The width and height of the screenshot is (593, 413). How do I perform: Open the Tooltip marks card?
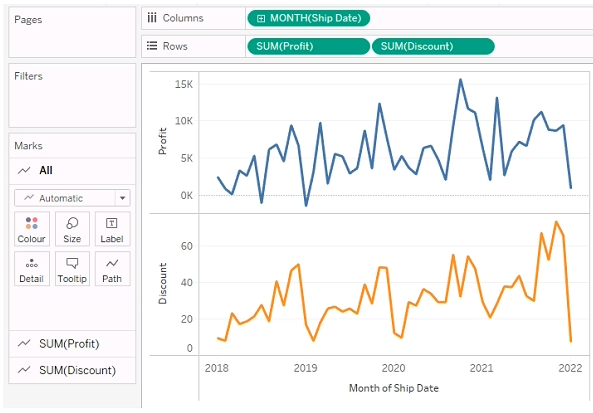tap(72, 269)
